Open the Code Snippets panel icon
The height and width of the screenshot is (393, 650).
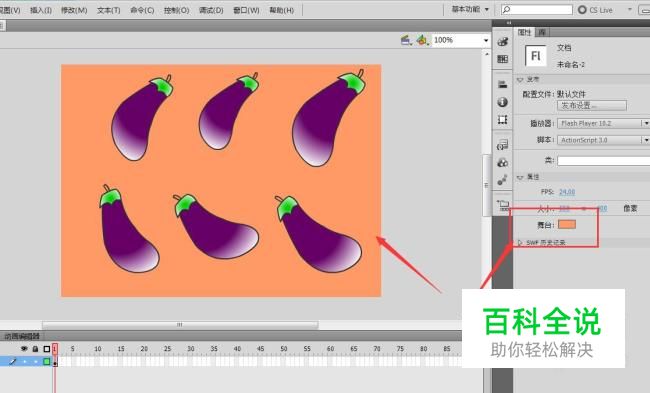tap(503, 145)
